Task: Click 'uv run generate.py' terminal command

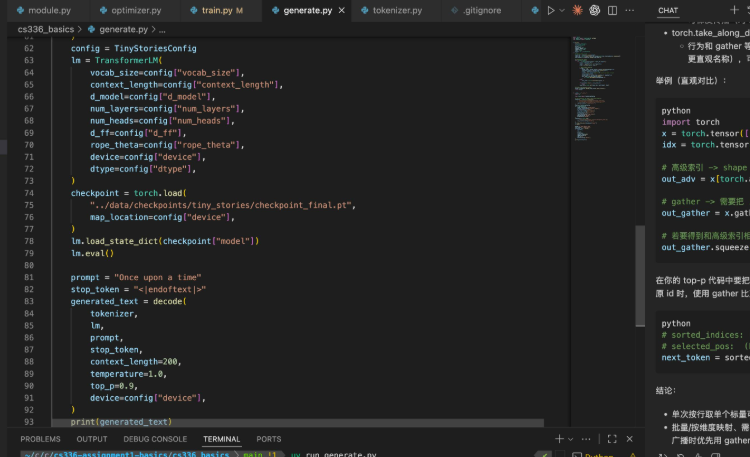Action: [x=333, y=454]
